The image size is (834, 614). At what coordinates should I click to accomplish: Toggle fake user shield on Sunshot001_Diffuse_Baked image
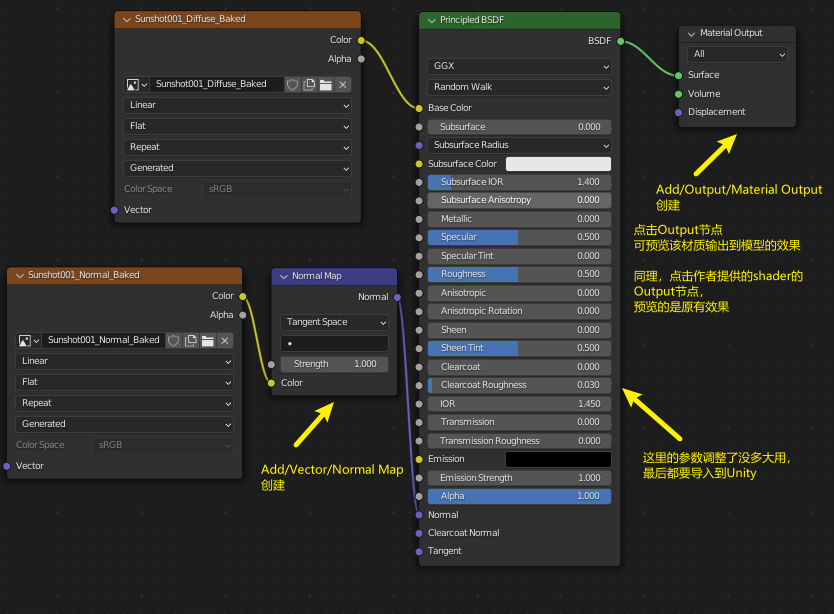(x=293, y=85)
